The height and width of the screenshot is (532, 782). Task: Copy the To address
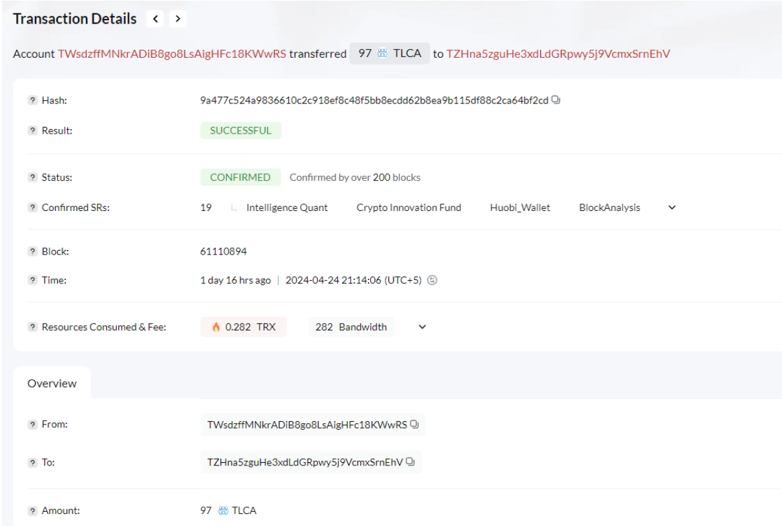(410, 462)
